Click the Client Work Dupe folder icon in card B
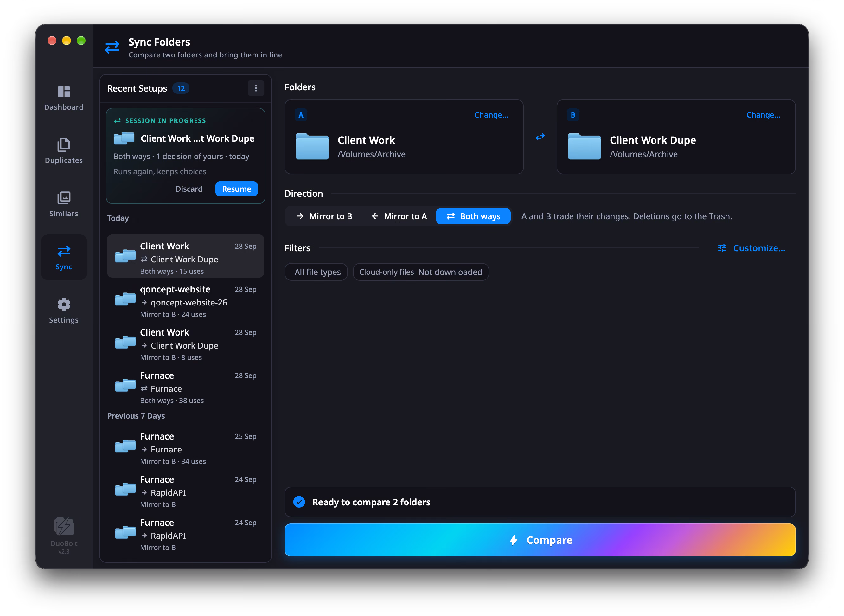Viewport: 844px width, 616px height. point(584,146)
